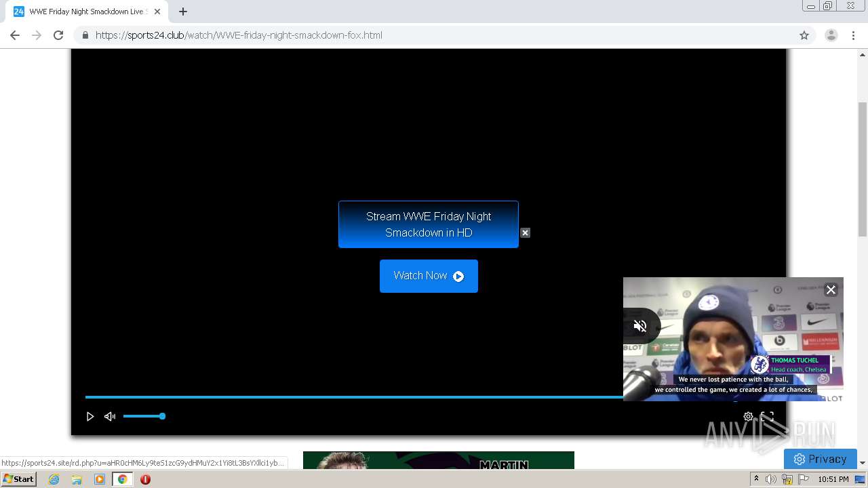Image resolution: width=868 pixels, height=488 pixels.
Task: Click the address bar URL
Action: click(239, 35)
